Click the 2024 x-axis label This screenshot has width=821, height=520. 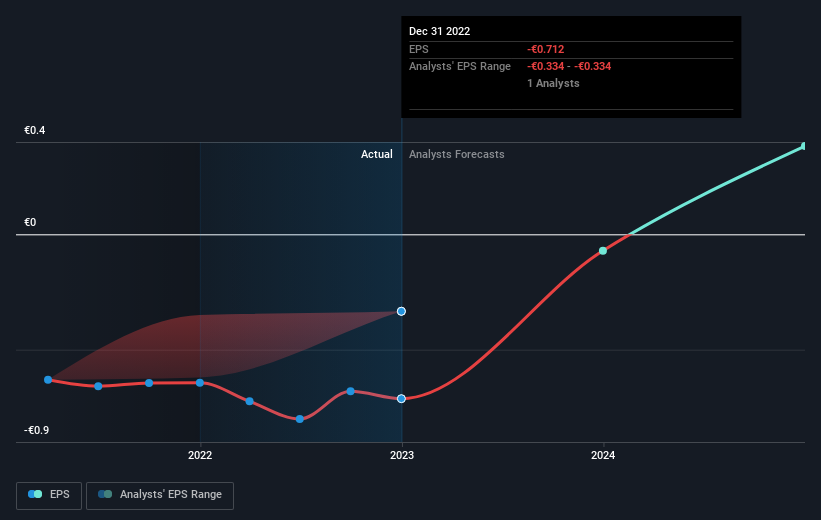[603, 455]
